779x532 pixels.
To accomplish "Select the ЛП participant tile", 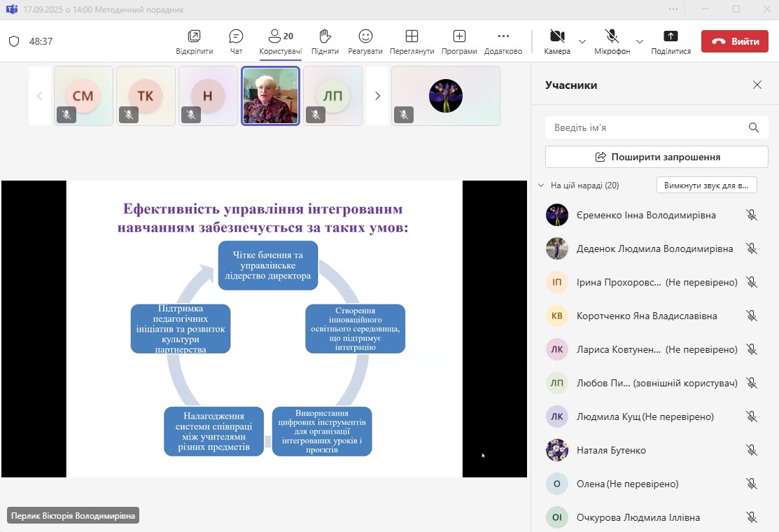I will tap(333, 96).
